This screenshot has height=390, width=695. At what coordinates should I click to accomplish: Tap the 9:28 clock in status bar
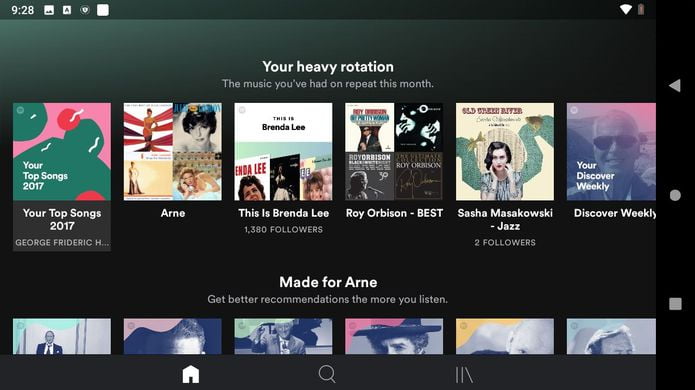(x=23, y=10)
